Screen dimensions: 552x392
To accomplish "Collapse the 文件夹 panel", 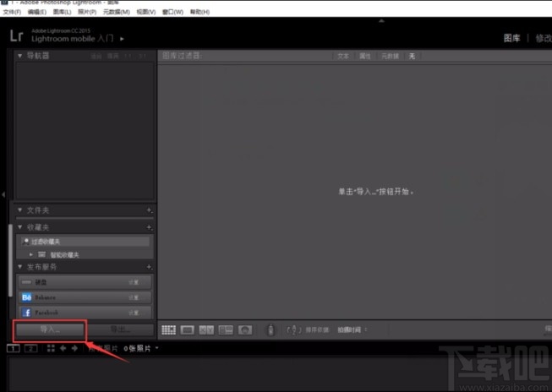I will point(20,210).
